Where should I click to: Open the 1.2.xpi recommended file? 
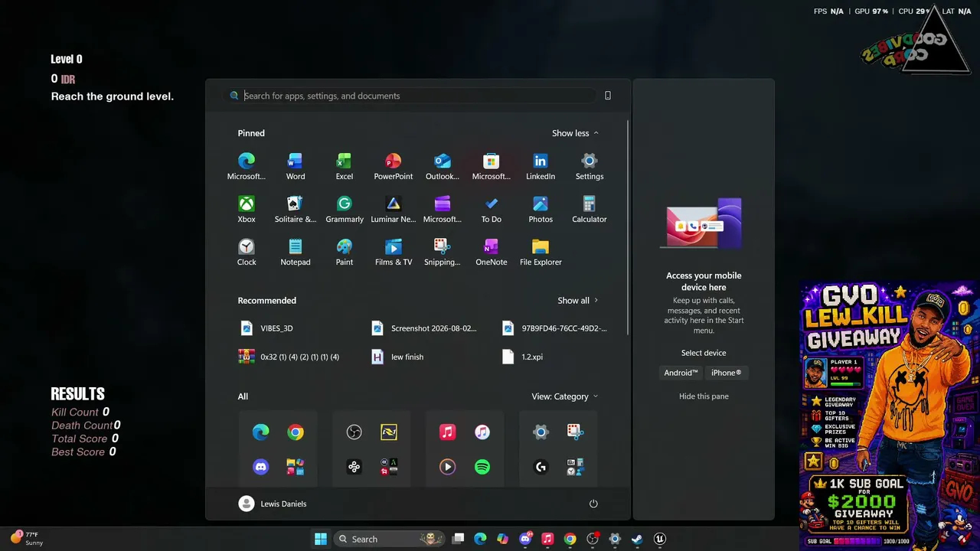pyautogui.click(x=522, y=357)
